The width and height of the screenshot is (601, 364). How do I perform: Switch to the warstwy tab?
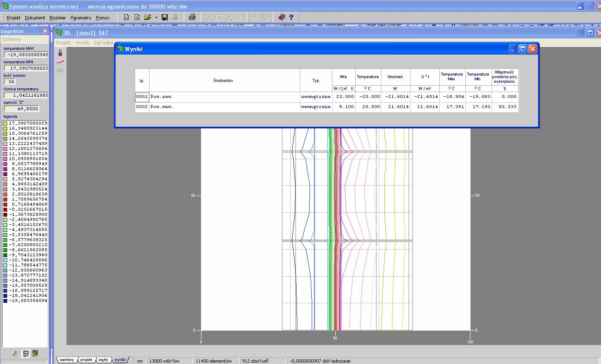tap(67, 360)
